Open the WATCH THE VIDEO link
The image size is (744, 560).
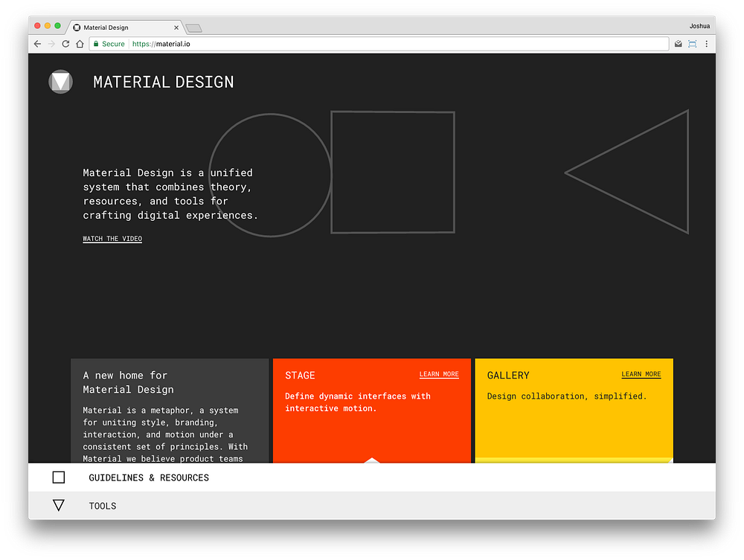coord(112,238)
